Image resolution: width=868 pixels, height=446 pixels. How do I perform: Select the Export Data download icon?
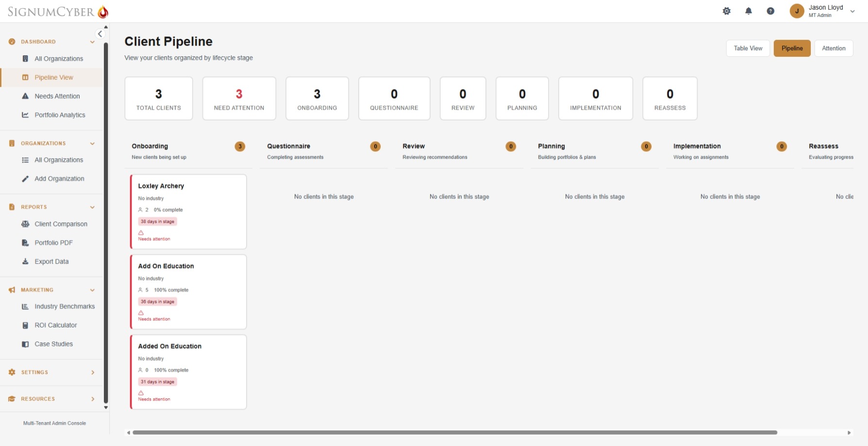point(25,261)
